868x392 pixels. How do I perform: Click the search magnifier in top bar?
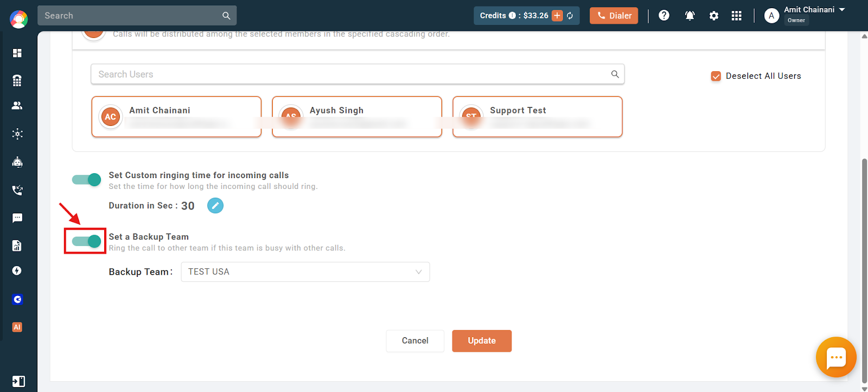226,16
